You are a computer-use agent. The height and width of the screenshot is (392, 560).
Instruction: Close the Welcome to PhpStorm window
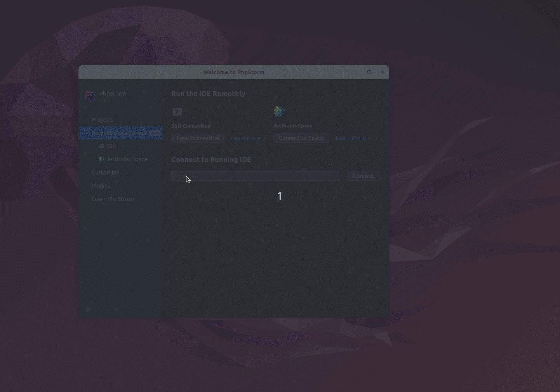click(382, 72)
